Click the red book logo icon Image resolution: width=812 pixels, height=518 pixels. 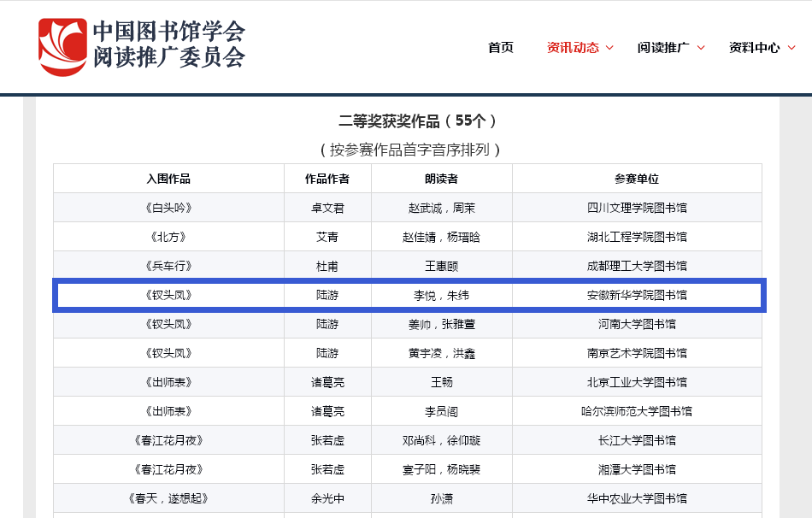coord(62,46)
